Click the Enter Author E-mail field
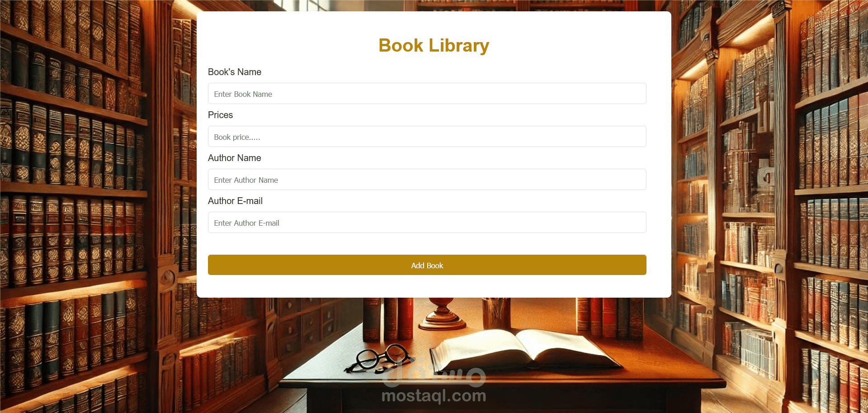Image resolution: width=868 pixels, height=413 pixels. point(427,223)
